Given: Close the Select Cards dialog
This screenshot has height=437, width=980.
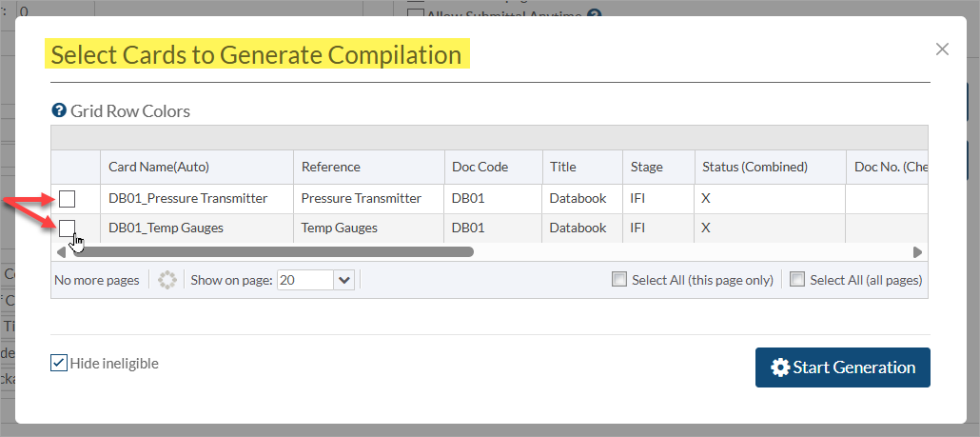Looking at the screenshot, I should 943,50.
